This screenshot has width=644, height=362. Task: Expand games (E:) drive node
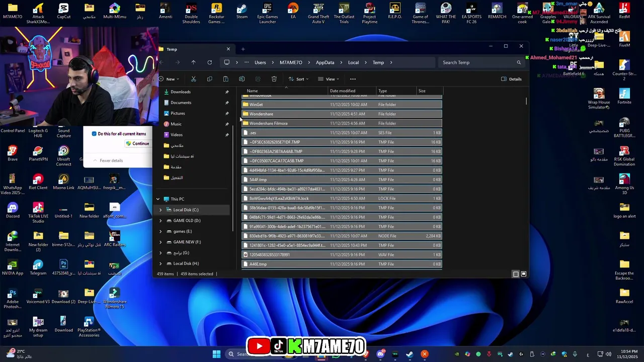pos(160,231)
